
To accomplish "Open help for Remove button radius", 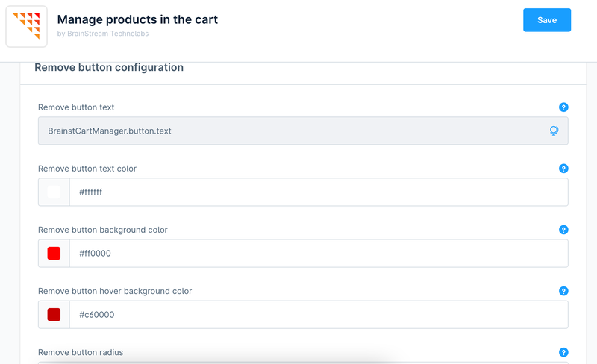I will 563,352.
